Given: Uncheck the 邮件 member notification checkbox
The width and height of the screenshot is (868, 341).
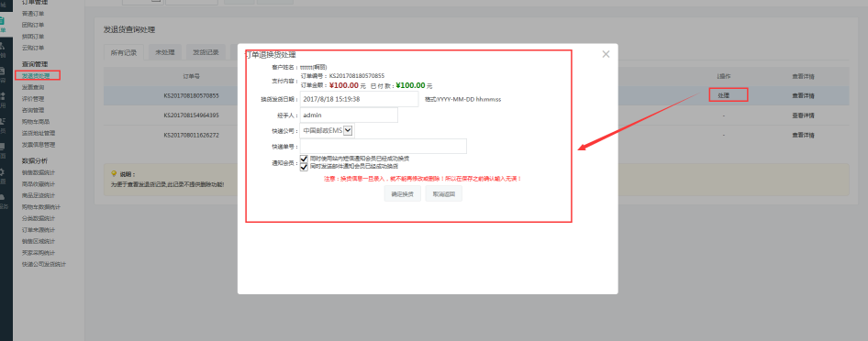Looking at the screenshot, I should coord(304,166).
